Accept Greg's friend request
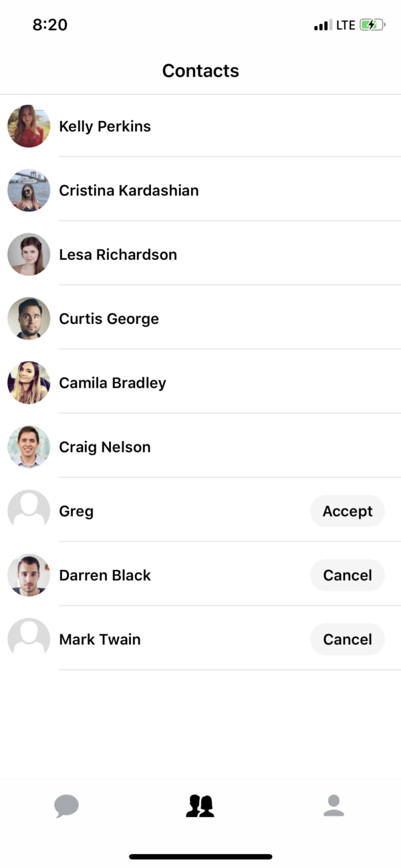401x868 pixels. 348,511
